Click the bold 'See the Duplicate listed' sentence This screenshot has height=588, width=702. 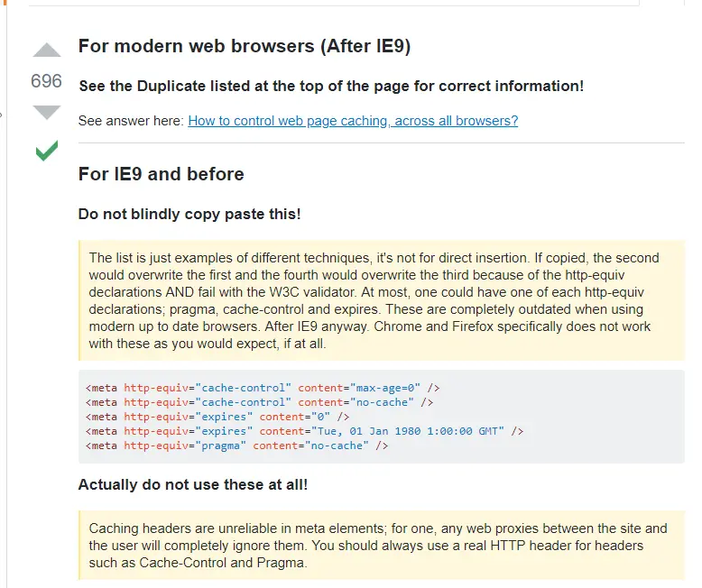coord(331,87)
